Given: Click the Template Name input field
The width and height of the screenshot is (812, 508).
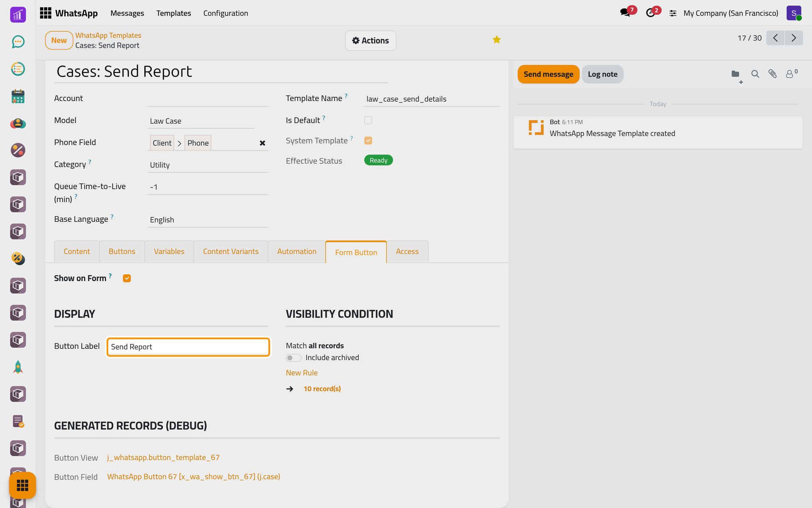Looking at the screenshot, I should (432, 99).
